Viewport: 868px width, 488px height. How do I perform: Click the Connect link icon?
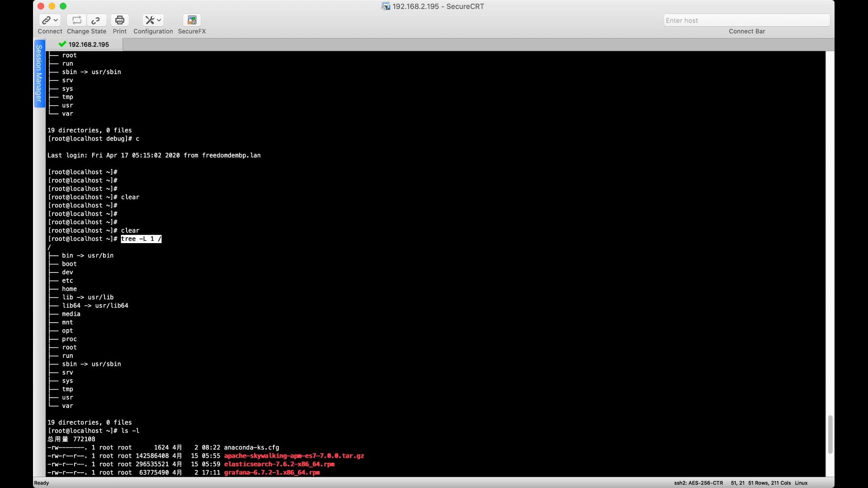pos(46,20)
